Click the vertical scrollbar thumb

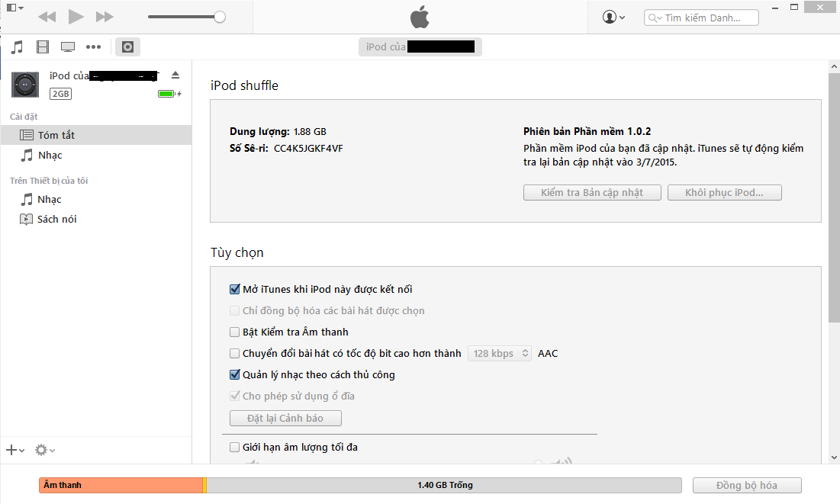click(x=834, y=197)
